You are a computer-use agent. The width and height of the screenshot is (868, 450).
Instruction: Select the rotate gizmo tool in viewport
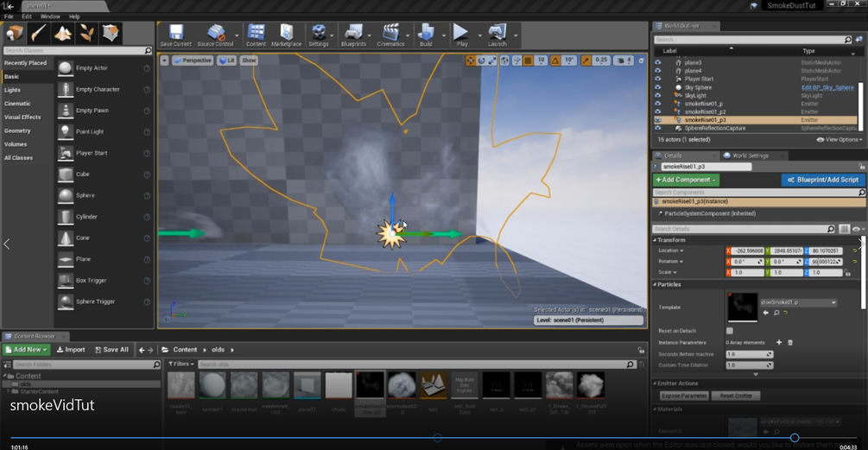481,60
